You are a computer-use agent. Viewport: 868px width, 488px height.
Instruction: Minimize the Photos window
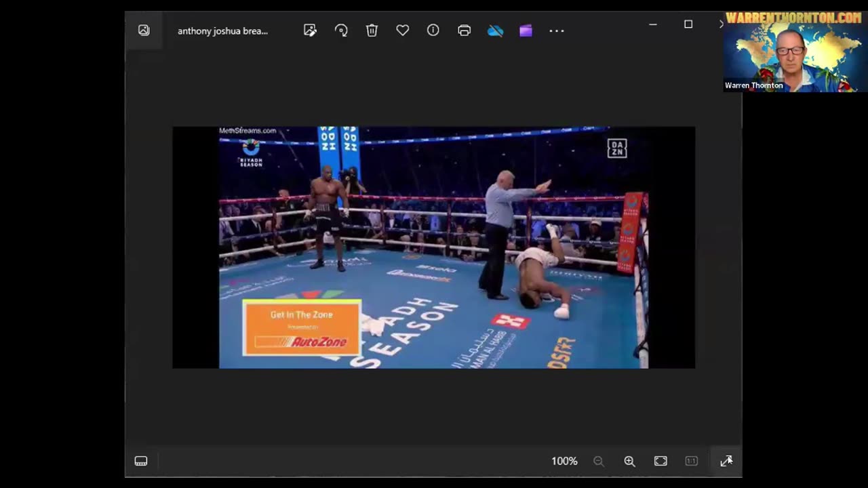pyautogui.click(x=653, y=24)
